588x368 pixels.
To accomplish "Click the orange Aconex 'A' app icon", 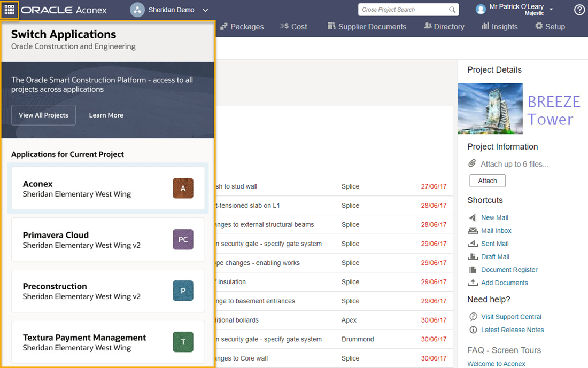I will (183, 188).
